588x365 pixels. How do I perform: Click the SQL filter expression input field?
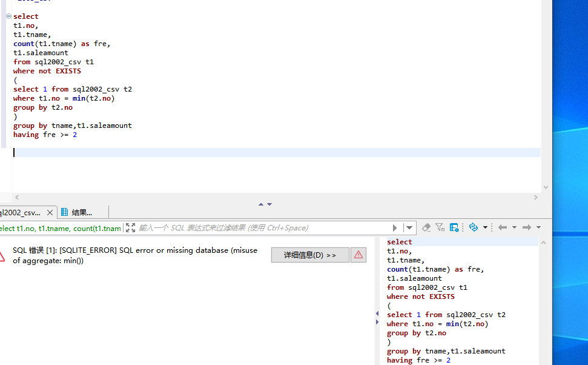[x=262, y=228]
